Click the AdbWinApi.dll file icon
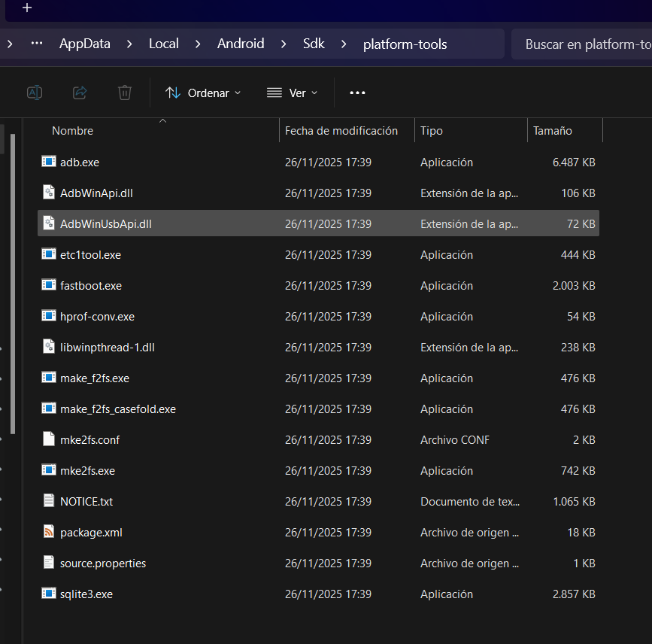Screen dimensions: 652x644 [49, 193]
